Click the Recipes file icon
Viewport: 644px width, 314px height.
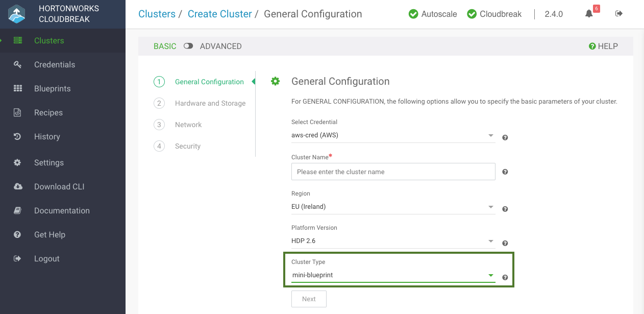[x=17, y=112]
